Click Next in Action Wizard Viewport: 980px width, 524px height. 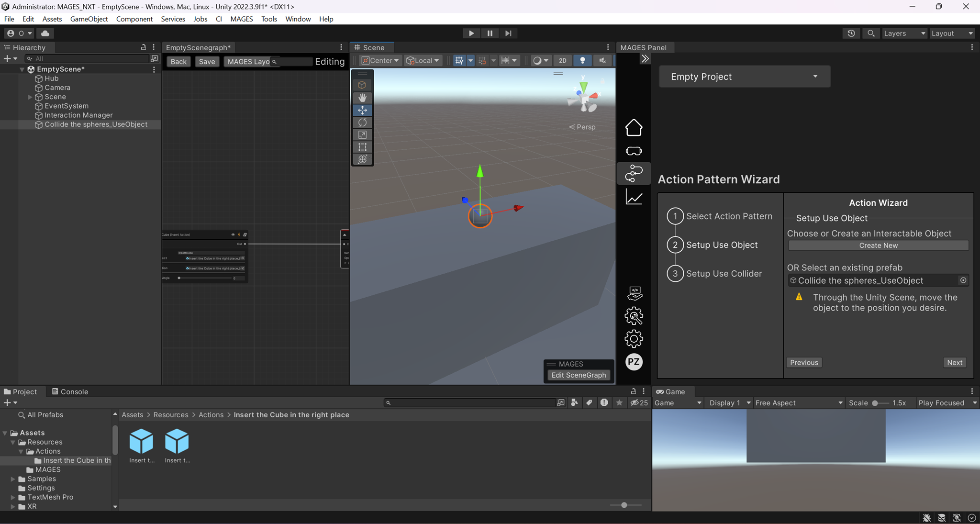click(954, 362)
